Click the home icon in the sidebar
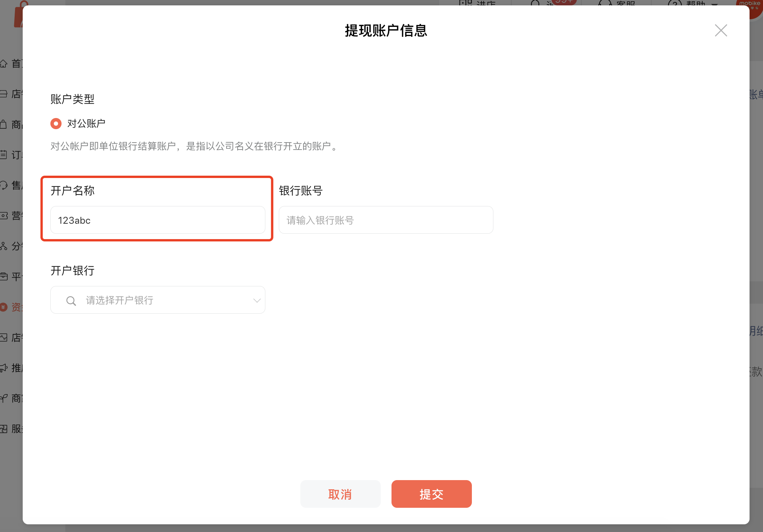The width and height of the screenshot is (763, 532). [4, 63]
